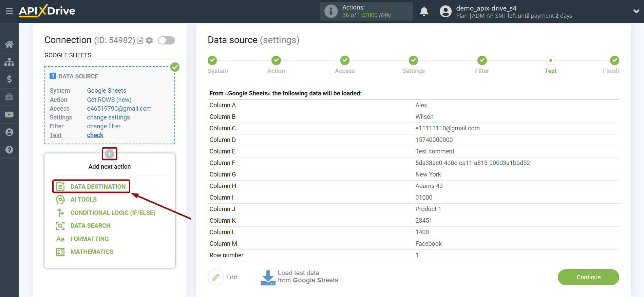Image resolution: width=644 pixels, height=297 pixels.
Task: Select the a11111110@gmail.com value
Action: pyautogui.click(x=448, y=128)
